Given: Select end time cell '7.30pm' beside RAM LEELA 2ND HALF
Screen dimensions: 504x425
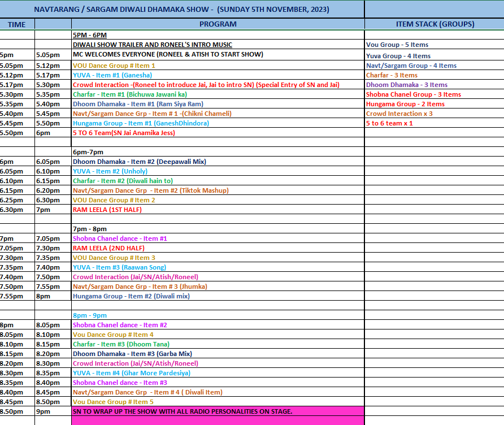Looking at the screenshot, I should click(x=53, y=248).
